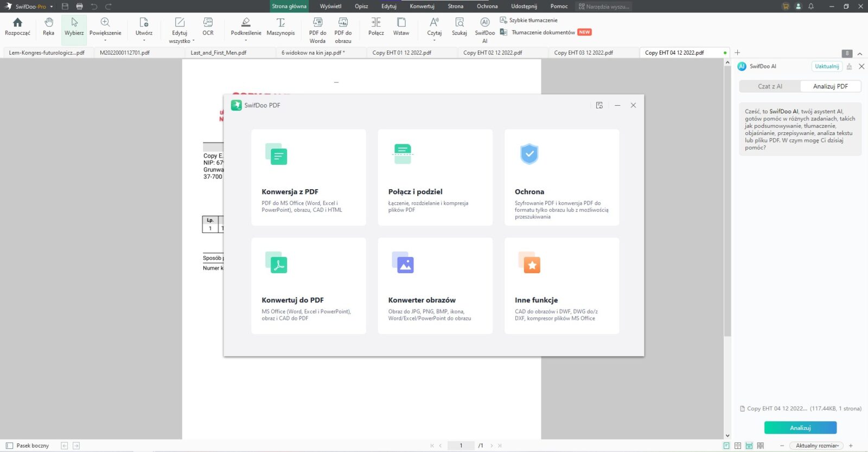This screenshot has height=452, width=868.
Task: Expand the Edytuj wszystko dropdown
Action: (x=193, y=41)
